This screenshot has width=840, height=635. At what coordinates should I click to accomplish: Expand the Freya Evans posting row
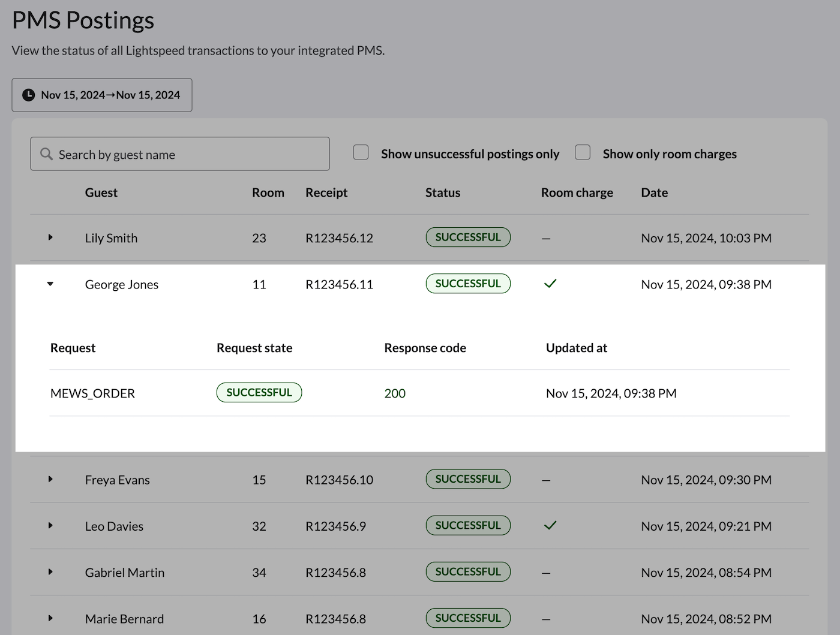pyautogui.click(x=50, y=479)
